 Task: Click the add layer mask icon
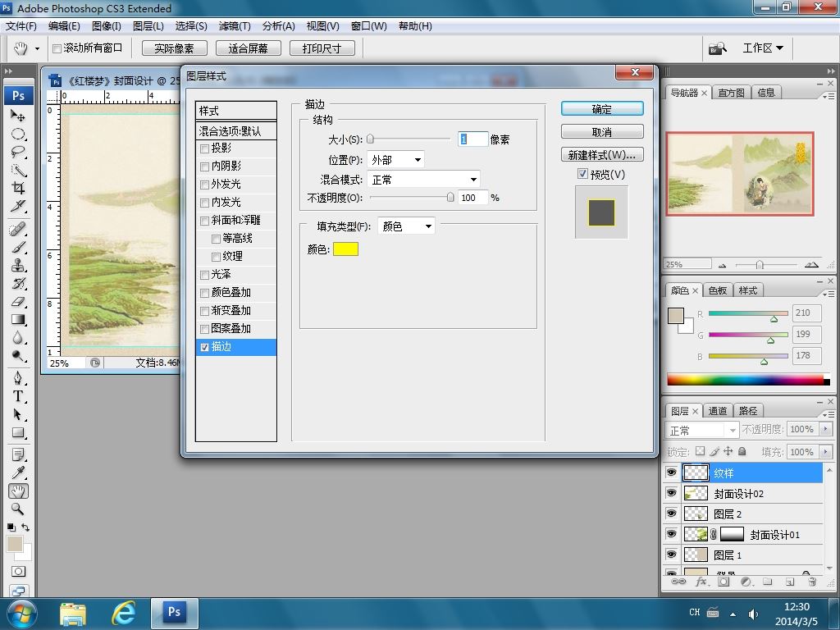[724, 582]
